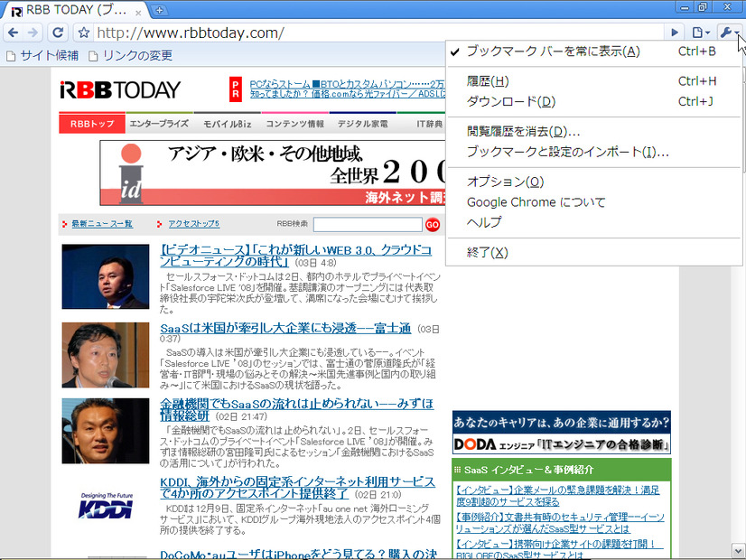Open the wrench tools menu

pos(729,33)
